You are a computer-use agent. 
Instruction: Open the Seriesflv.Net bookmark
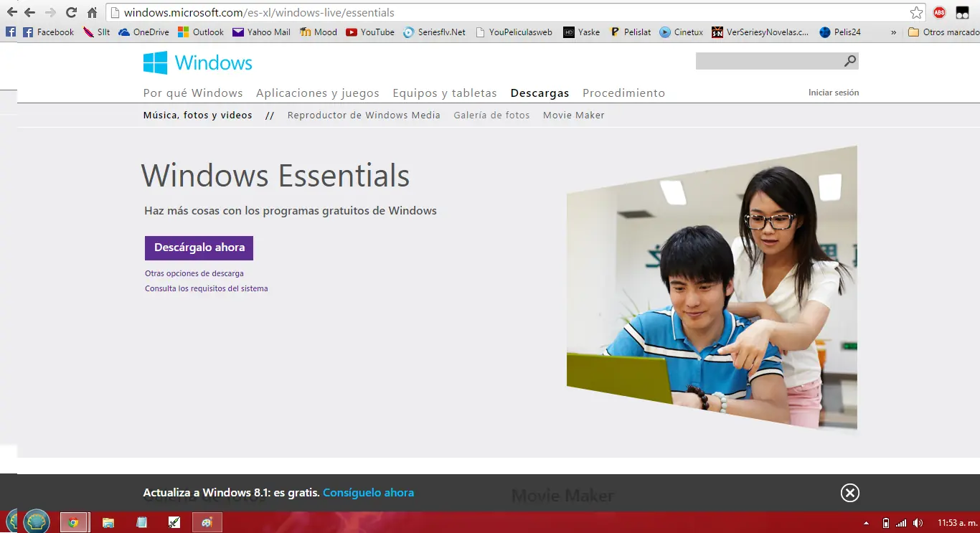pos(435,32)
